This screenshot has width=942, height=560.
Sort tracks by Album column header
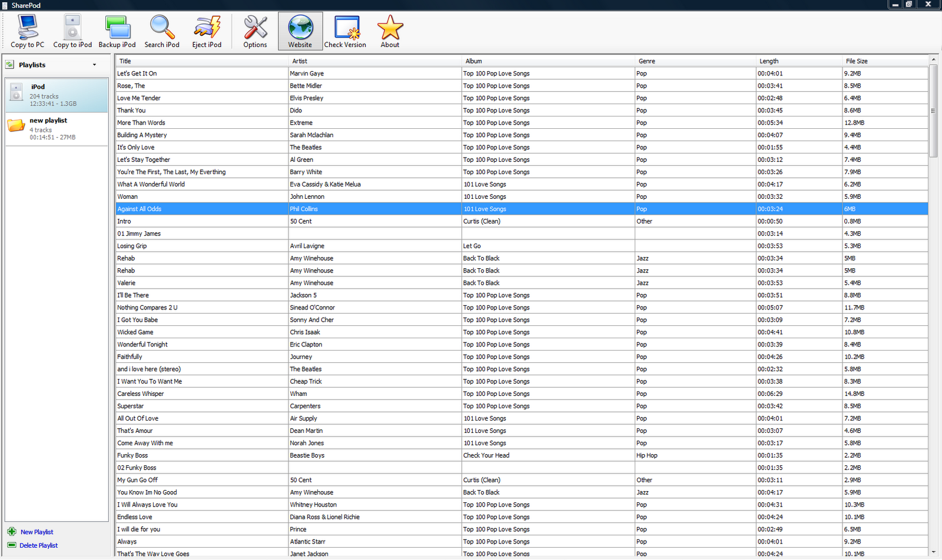pyautogui.click(x=548, y=61)
